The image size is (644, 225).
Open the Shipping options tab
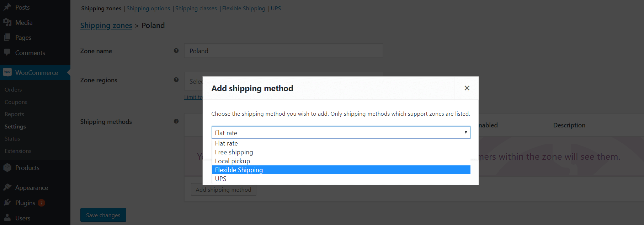pos(148,8)
